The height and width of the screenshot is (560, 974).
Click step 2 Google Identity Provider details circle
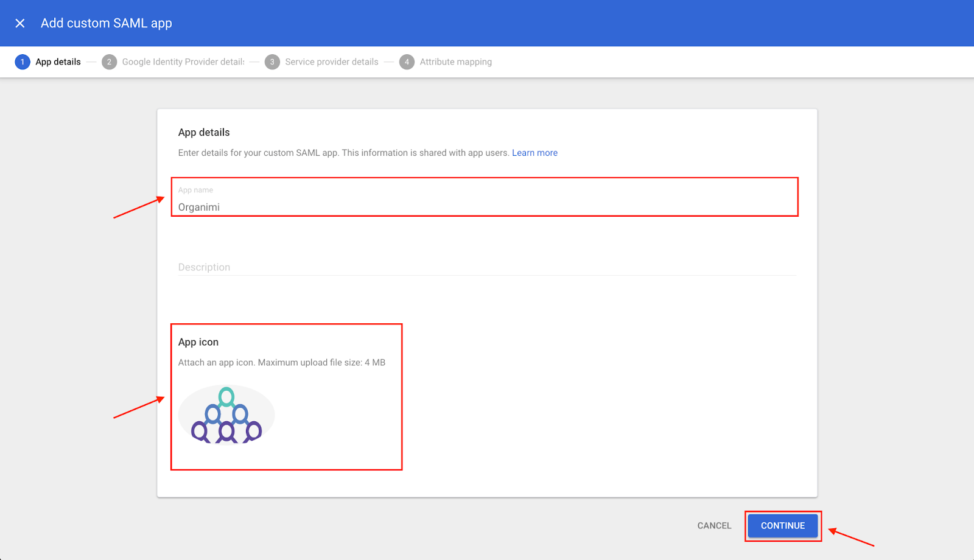[x=108, y=61]
